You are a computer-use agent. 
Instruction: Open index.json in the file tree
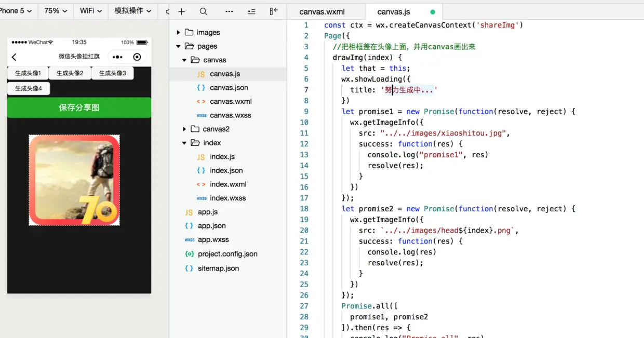click(x=226, y=170)
